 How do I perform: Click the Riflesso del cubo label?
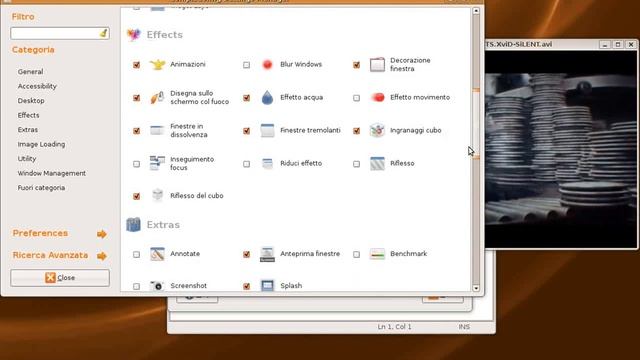(x=197, y=196)
